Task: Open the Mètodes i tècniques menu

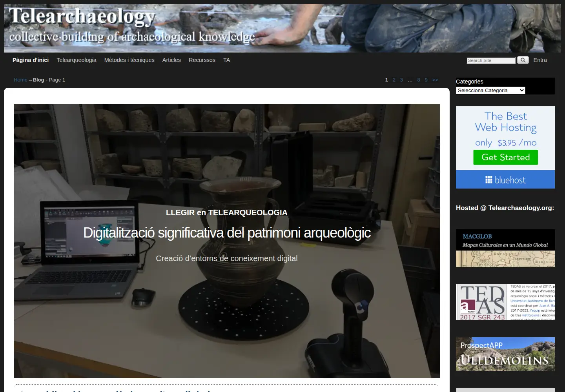Action: 129,60
